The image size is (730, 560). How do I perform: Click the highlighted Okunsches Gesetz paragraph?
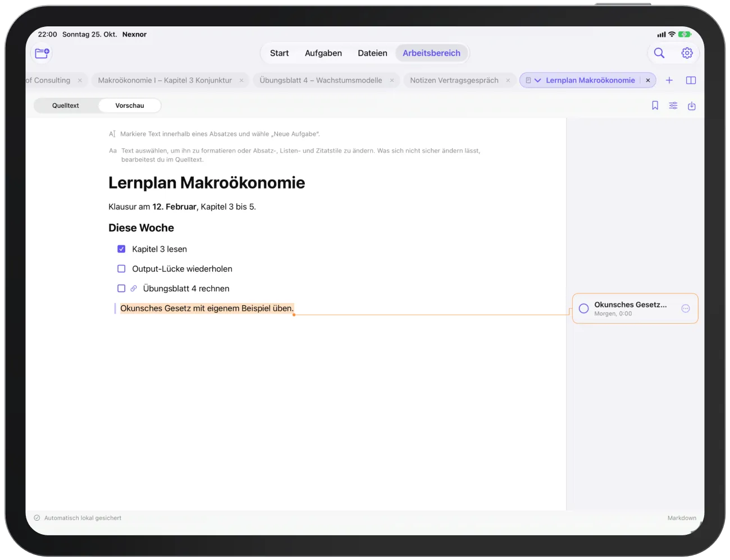207,308
